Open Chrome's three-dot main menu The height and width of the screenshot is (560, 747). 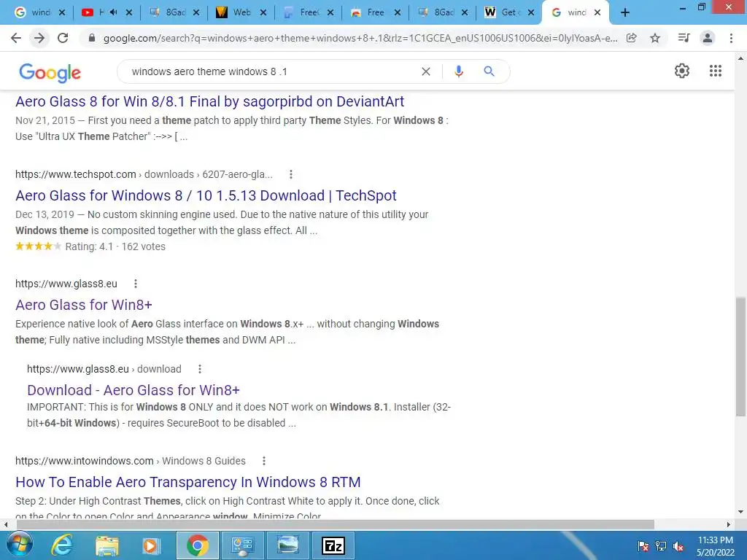731,38
